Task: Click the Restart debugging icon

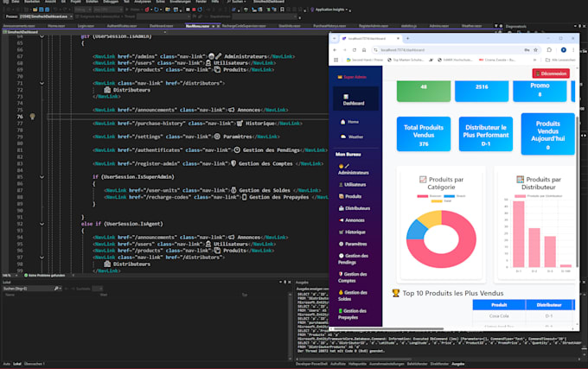Action: click(x=200, y=10)
